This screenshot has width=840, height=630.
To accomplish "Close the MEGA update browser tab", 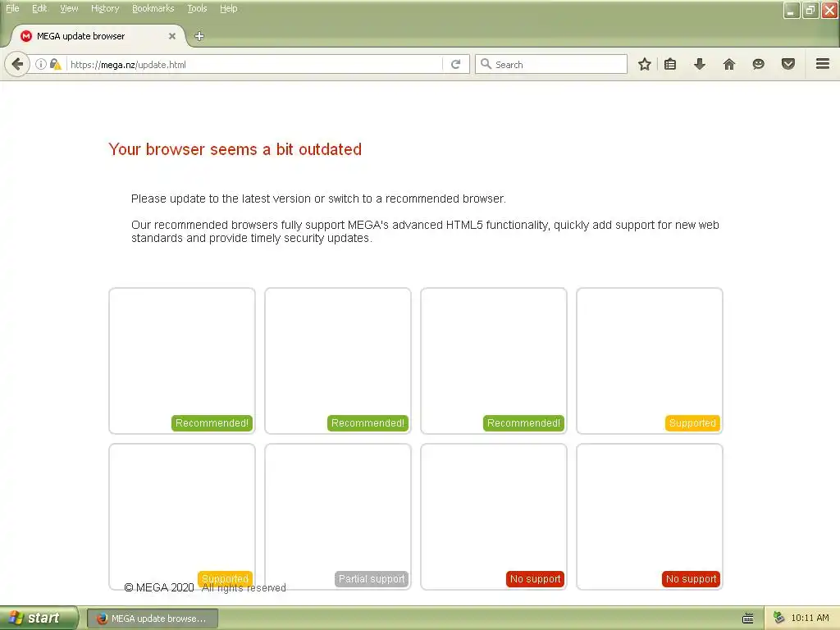I will [172, 36].
